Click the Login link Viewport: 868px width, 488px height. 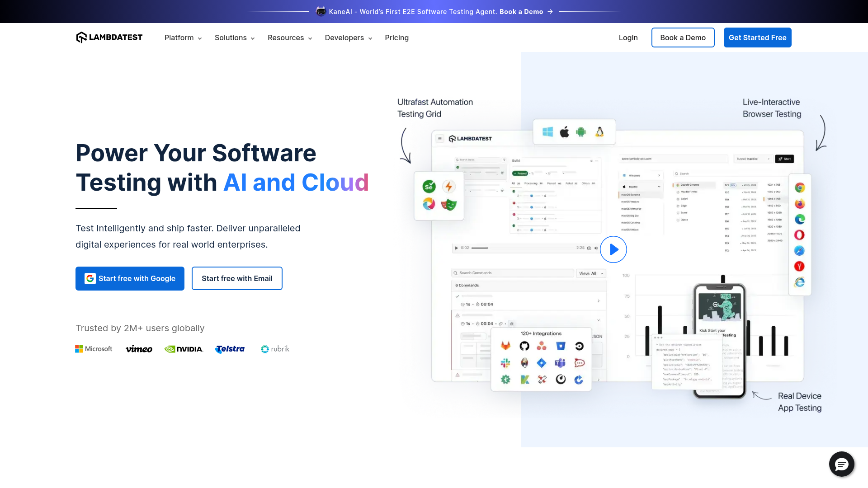pos(628,38)
